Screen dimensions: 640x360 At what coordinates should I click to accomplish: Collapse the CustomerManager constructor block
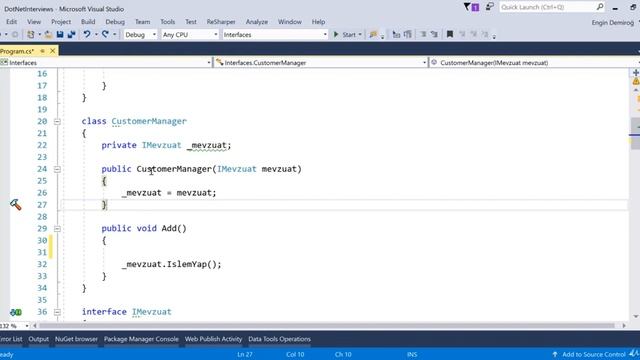click(x=57, y=169)
